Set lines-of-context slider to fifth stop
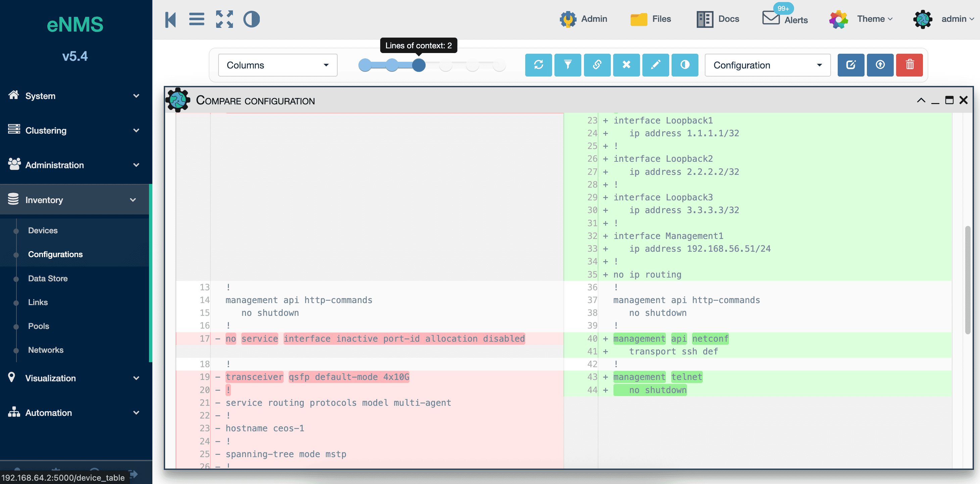This screenshot has width=980, height=484. [473, 65]
